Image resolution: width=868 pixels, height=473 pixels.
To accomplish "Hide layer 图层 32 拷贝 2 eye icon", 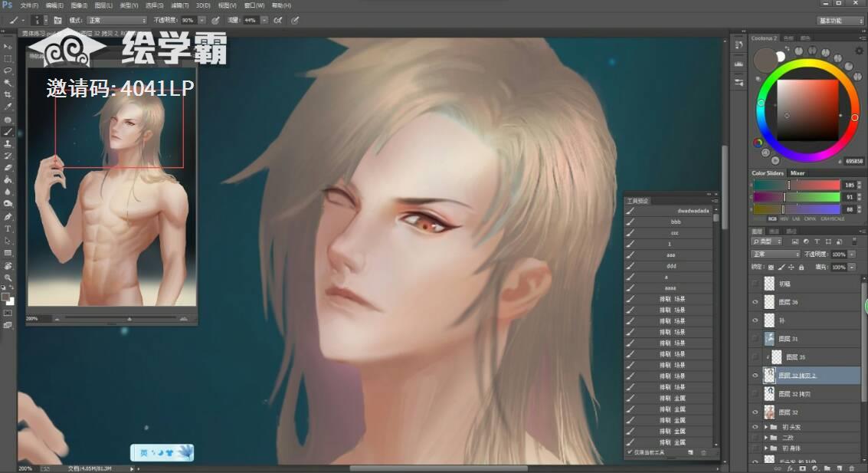I will point(755,375).
